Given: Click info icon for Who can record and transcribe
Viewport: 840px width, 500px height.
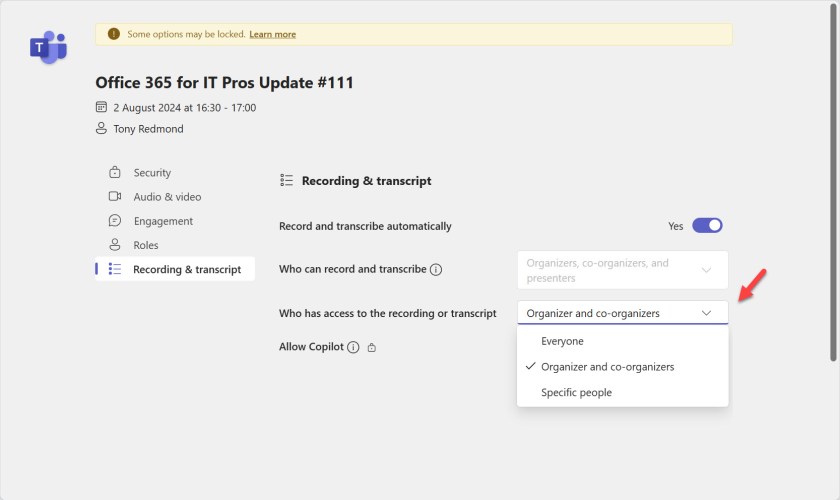Looking at the screenshot, I should point(436,270).
